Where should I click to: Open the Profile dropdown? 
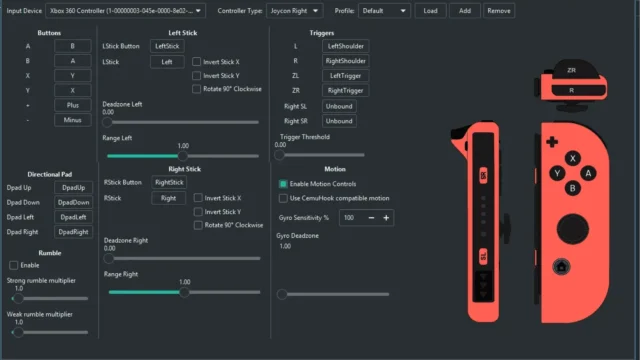point(384,11)
